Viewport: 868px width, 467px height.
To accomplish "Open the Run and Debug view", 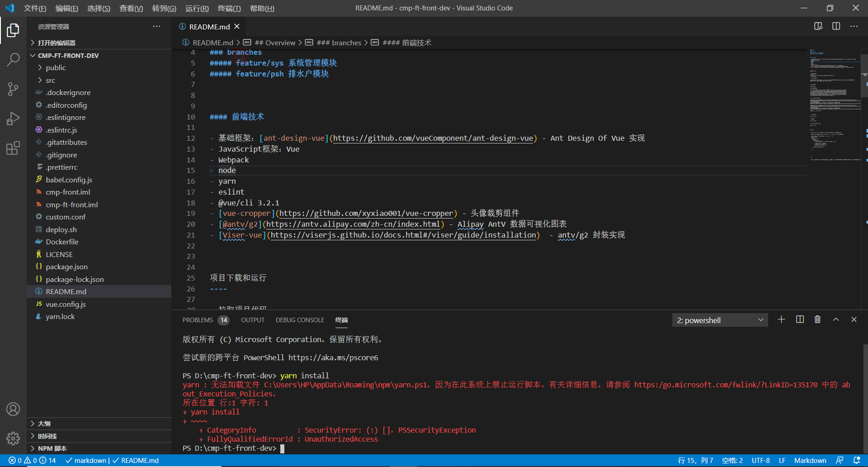I will [13, 119].
